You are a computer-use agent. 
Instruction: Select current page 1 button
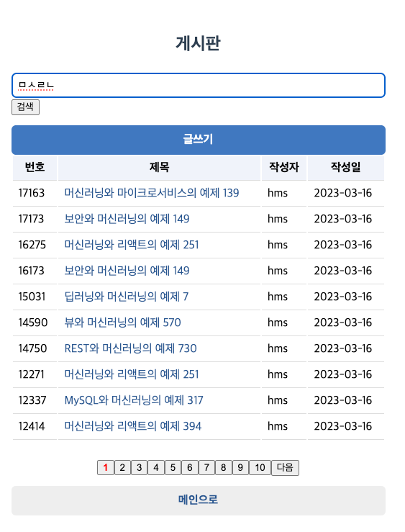click(x=106, y=467)
